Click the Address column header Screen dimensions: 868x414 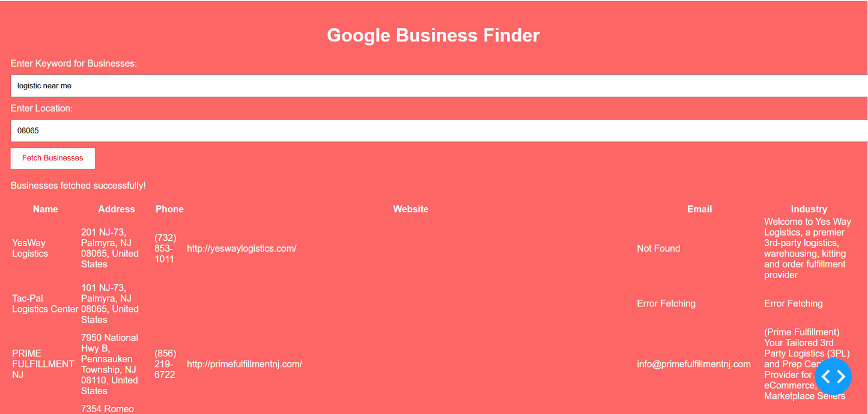pos(117,209)
